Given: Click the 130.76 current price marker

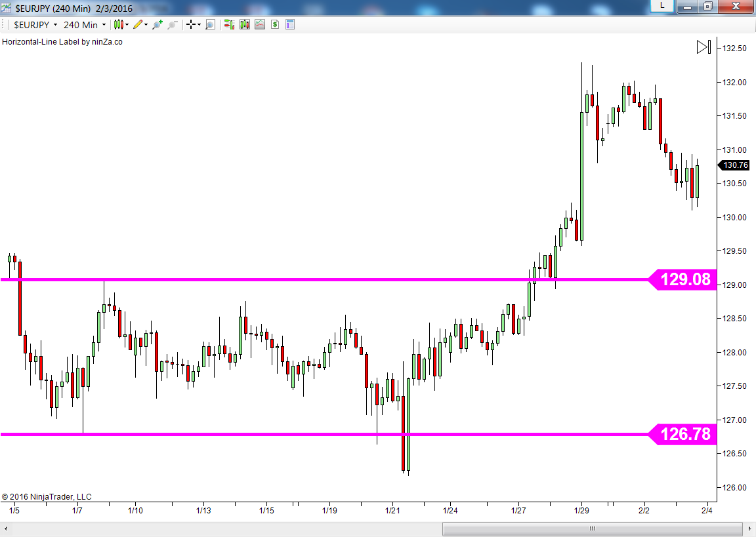Looking at the screenshot, I should tap(733, 165).
